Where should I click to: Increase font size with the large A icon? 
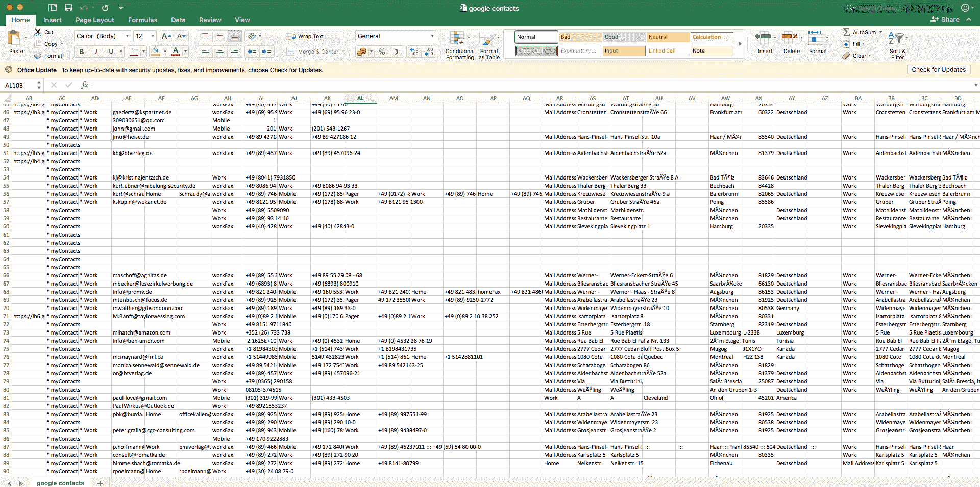[165, 36]
